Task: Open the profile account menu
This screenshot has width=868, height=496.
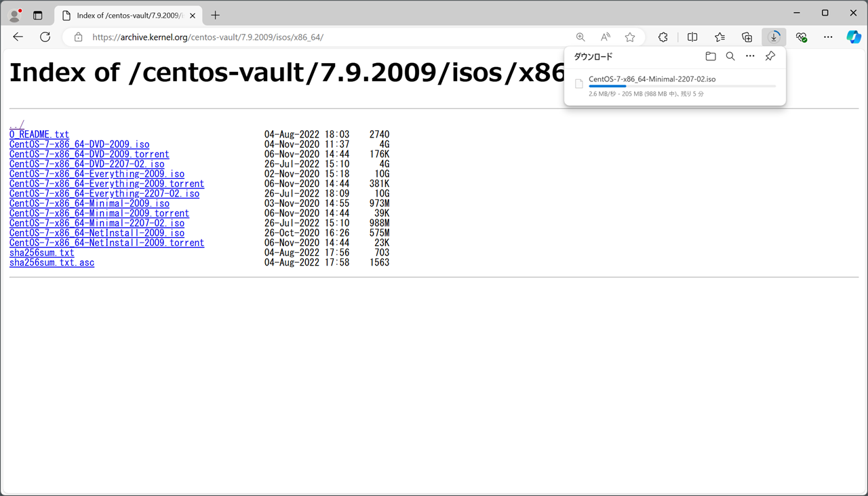Action: (14, 15)
